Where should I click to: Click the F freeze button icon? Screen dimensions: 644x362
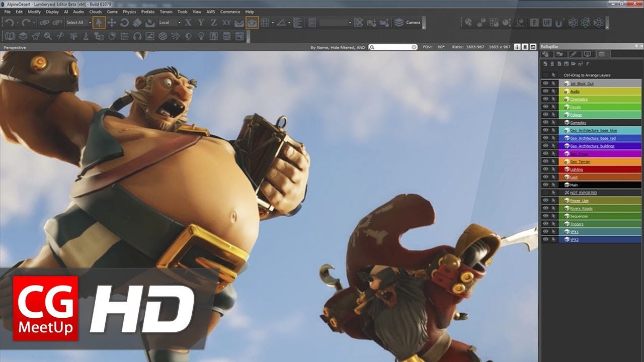(534, 23)
